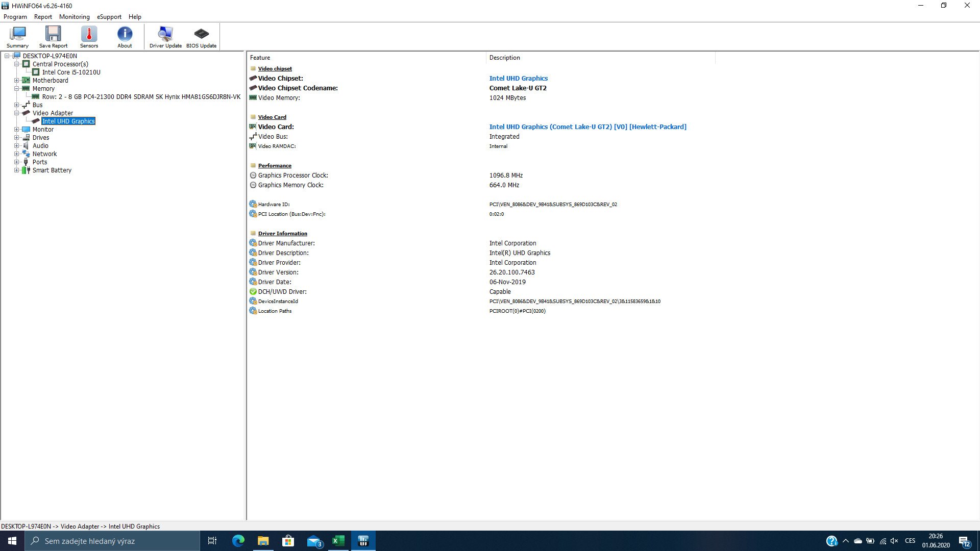Expand the Audio tree node
The width and height of the screenshot is (980, 551).
pyautogui.click(x=16, y=146)
